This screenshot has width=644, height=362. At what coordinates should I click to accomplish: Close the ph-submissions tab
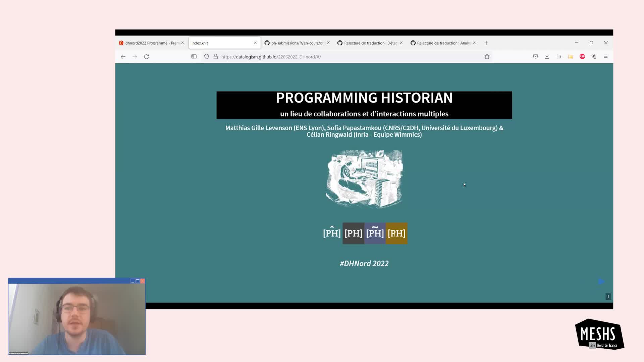[328, 43]
